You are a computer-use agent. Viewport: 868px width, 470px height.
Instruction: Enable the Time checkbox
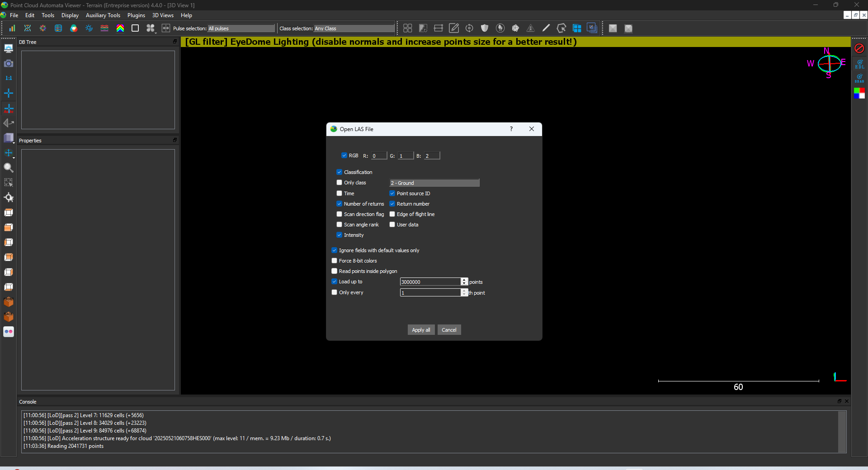pyautogui.click(x=340, y=193)
